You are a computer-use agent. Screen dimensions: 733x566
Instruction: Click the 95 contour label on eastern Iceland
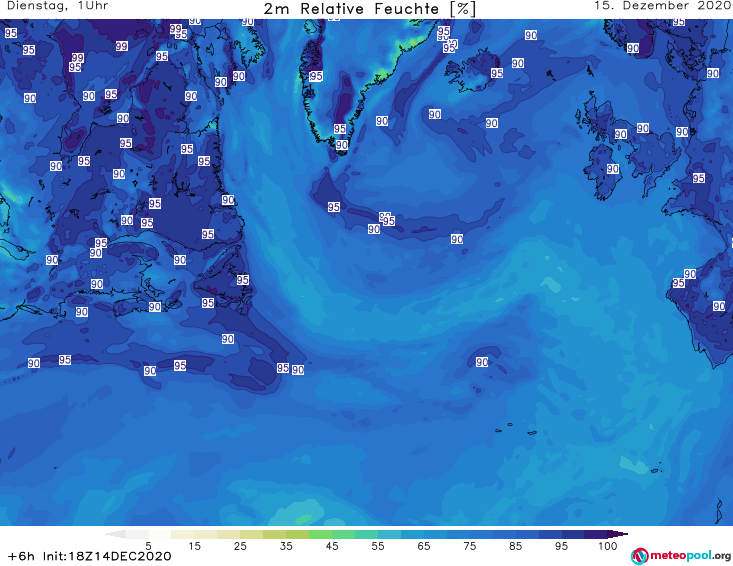497,73
